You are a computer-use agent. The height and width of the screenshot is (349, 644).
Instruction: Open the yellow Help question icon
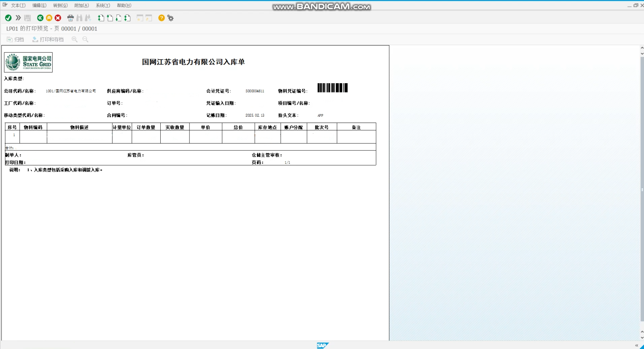161,18
